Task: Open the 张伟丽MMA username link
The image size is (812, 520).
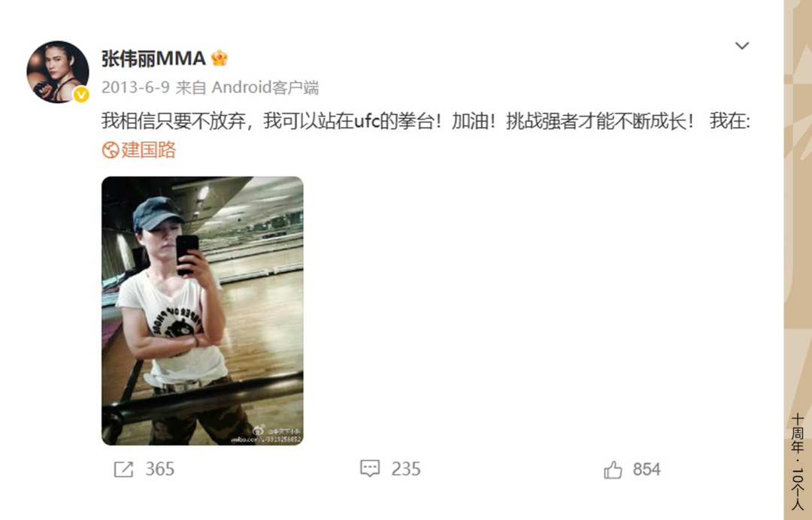Action: pyautogui.click(x=153, y=59)
